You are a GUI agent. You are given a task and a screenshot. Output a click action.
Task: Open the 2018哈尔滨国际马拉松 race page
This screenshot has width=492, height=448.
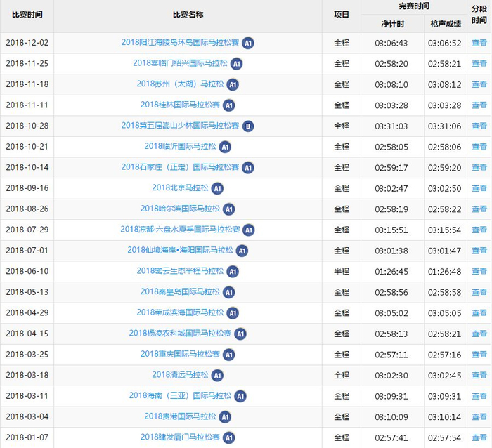click(180, 209)
